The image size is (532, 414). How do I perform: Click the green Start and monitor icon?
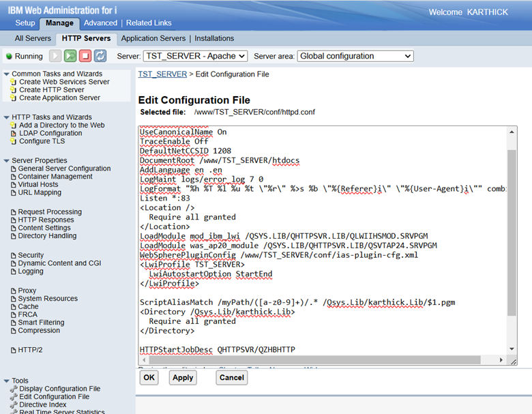(x=70, y=56)
